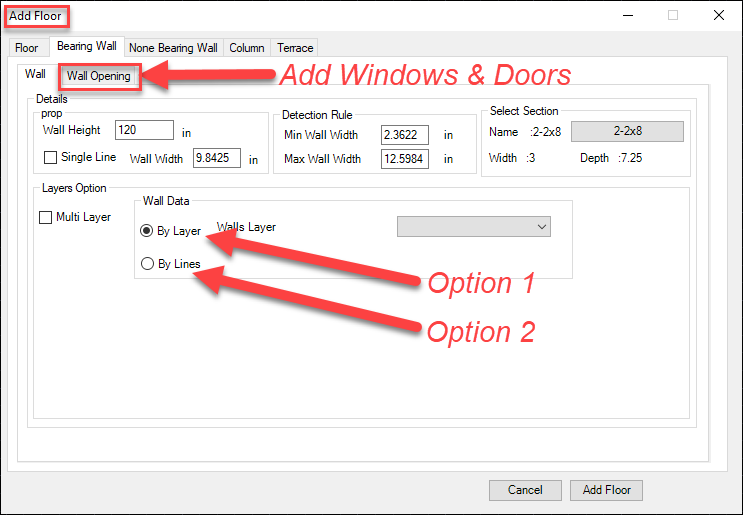The height and width of the screenshot is (515, 743).
Task: Click the Add Floor button
Action: coord(606,490)
